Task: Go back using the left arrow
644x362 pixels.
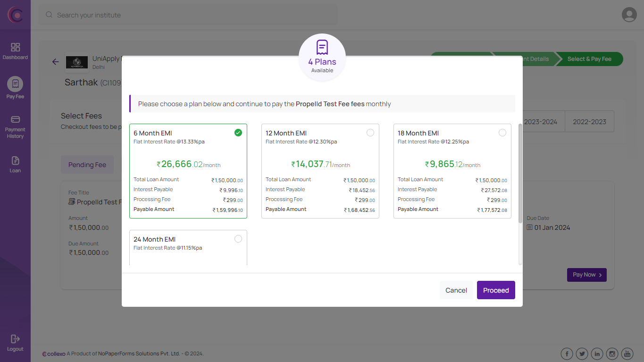Action: [56, 62]
